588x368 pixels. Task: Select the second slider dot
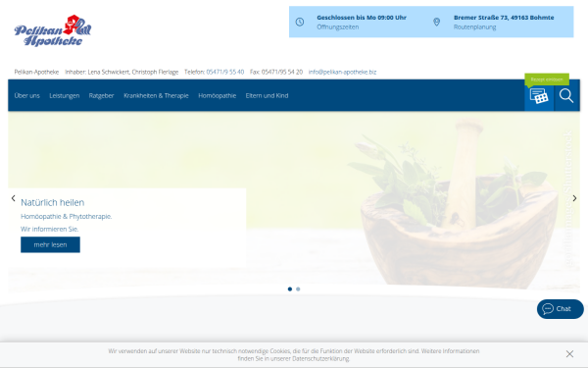point(298,289)
